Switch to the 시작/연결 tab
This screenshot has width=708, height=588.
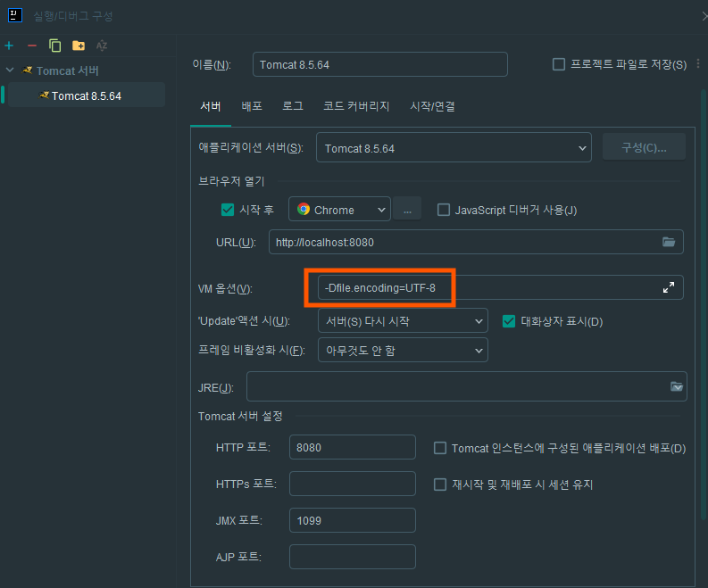click(432, 106)
